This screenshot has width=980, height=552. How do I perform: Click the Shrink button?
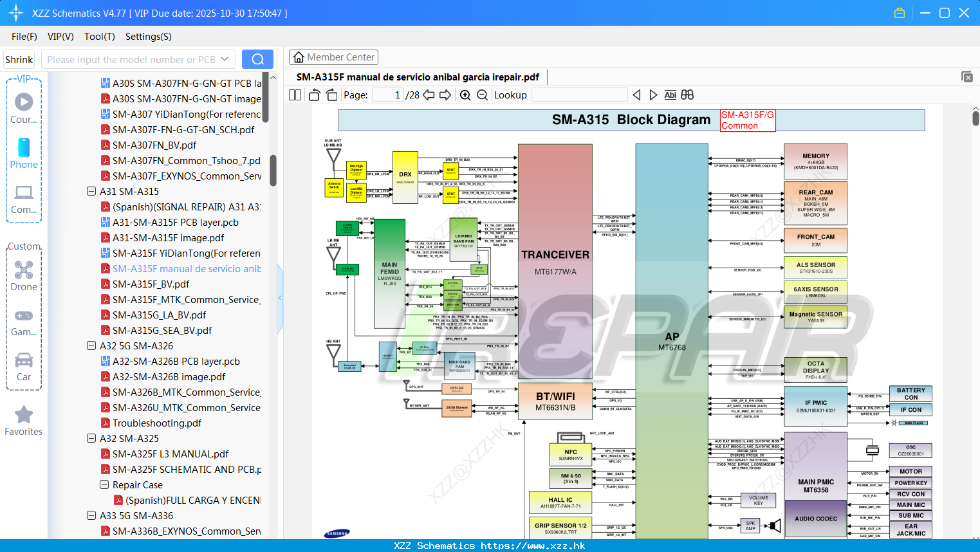pos(19,59)
